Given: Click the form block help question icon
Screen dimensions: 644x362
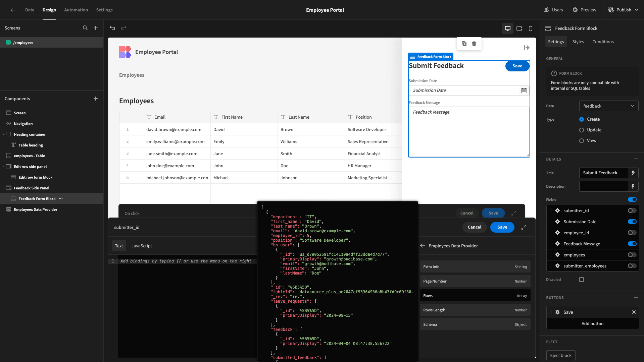Looking at the screenshot, I should tap(554, 73).
